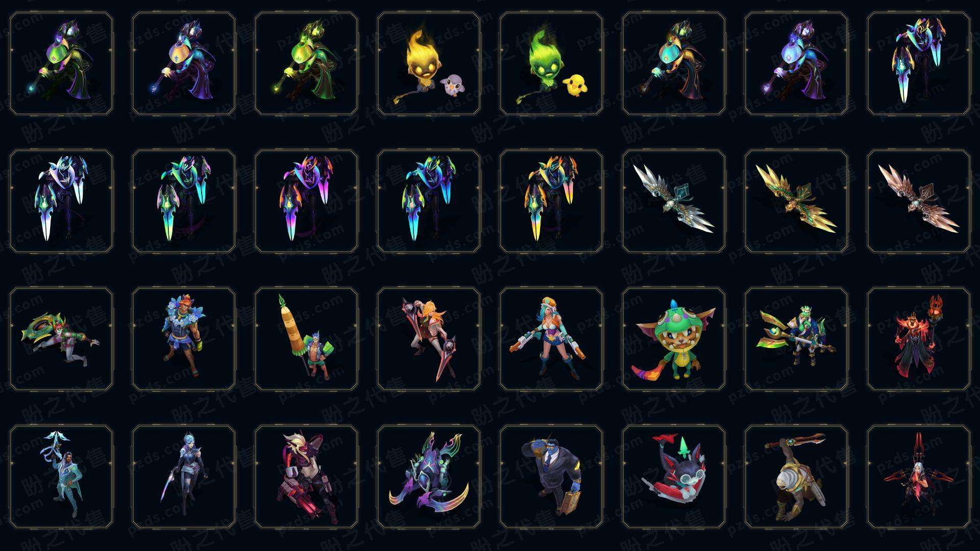Open the Gnar dinosaur costume skin
980x551 pixels.
pyautogui.click(x=674, y=339)
